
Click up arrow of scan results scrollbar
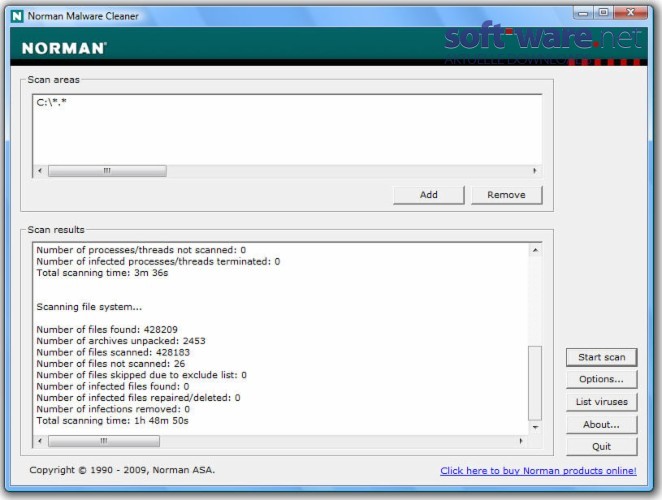pos(535,250)
